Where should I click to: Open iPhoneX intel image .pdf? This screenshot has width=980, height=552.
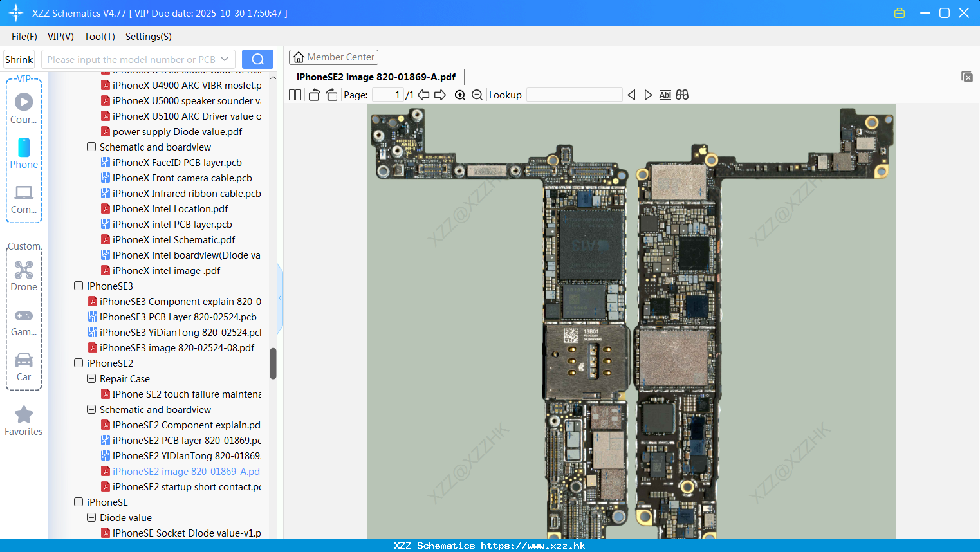click(166, 271)
